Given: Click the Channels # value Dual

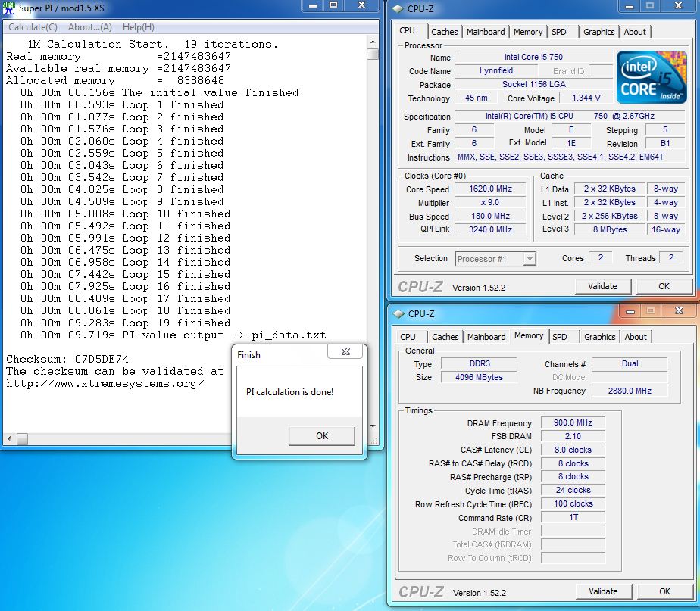Looking at the screenshot, I should [x=630, y=363].
